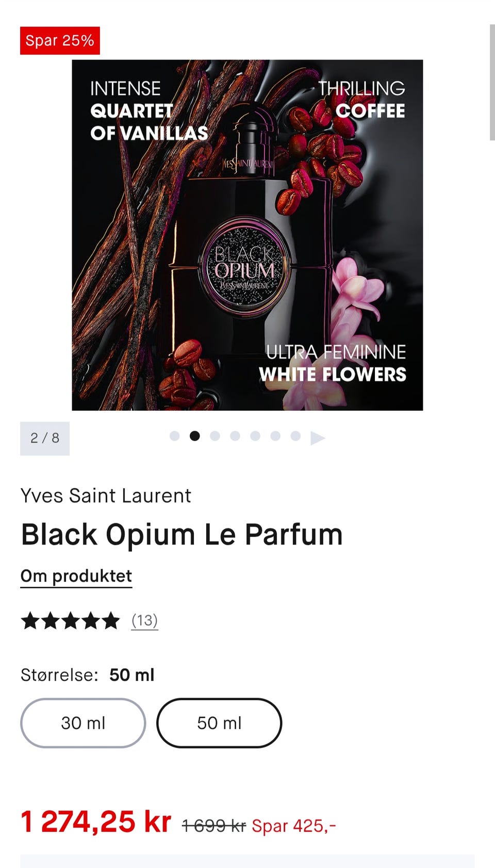The height and width of the screenshot is (868, 495).
Task: Click the Black Opium Le Parfum title
Action: point(182,534)
